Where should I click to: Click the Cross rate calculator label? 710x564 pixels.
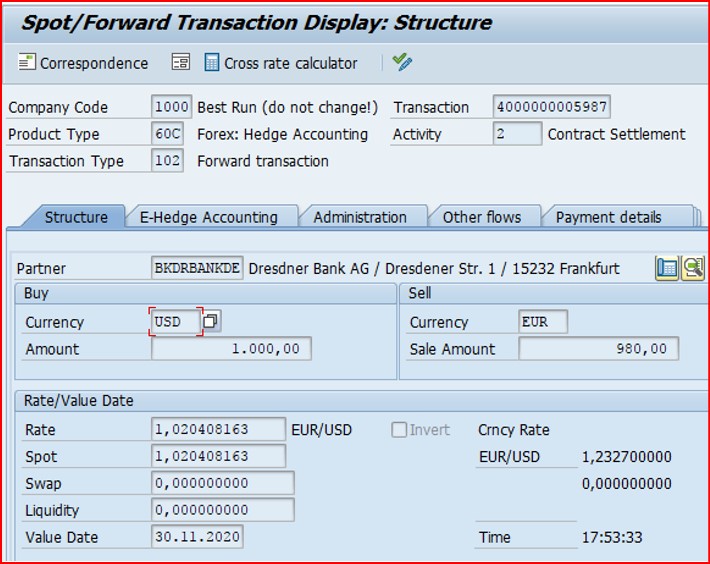pyautogui.click(x=291, y=63)
